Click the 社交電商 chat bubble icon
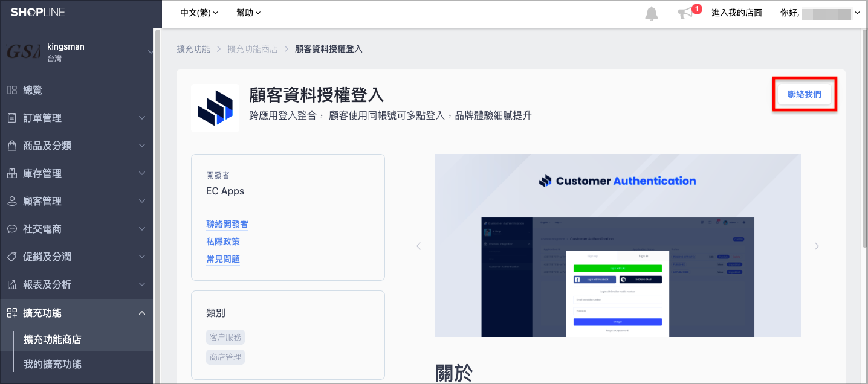868x384 pixels. (12, 229)
